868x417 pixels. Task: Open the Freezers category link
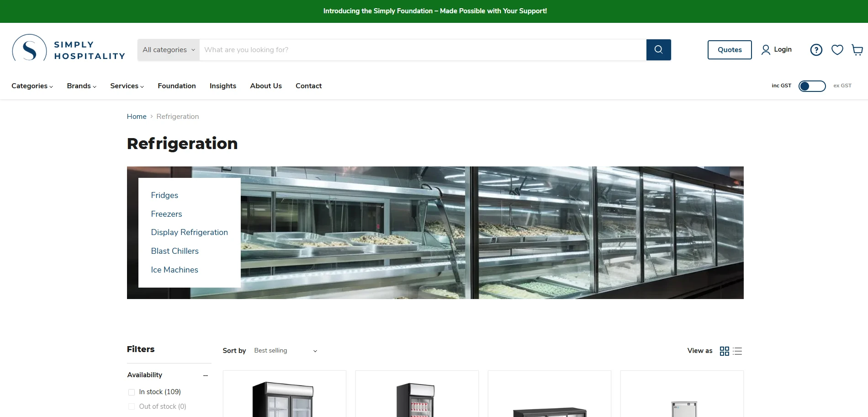click(166, 214)
